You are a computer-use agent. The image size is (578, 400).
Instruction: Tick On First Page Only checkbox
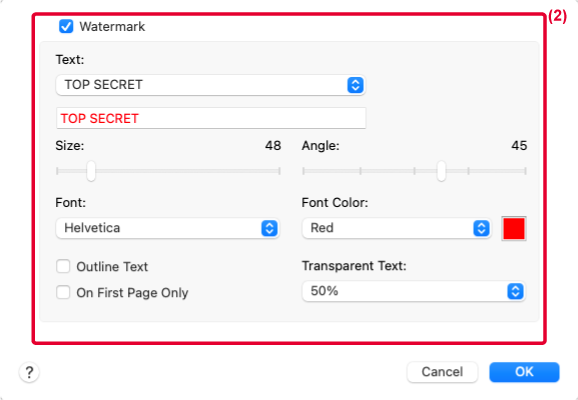[63, 292]
